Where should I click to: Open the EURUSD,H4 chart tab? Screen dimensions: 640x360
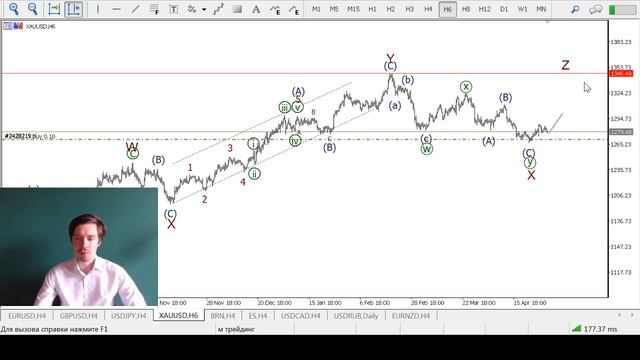click(27, 316)
